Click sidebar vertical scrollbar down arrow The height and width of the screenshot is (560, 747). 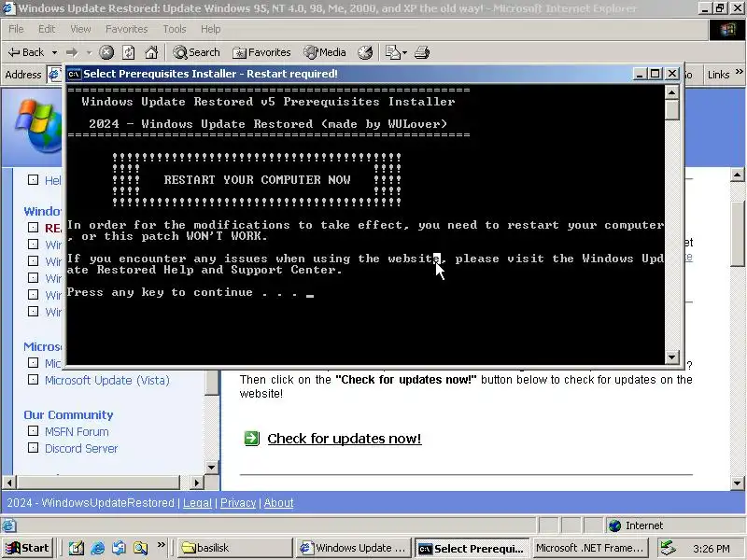[212, 468]
